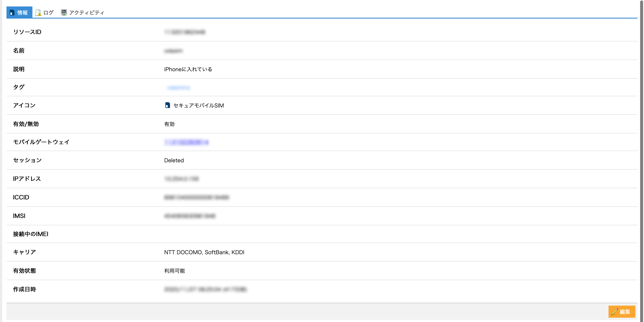
Task: Open the blurred モバイルゲートウェイ link
Action: coord(187,142)
